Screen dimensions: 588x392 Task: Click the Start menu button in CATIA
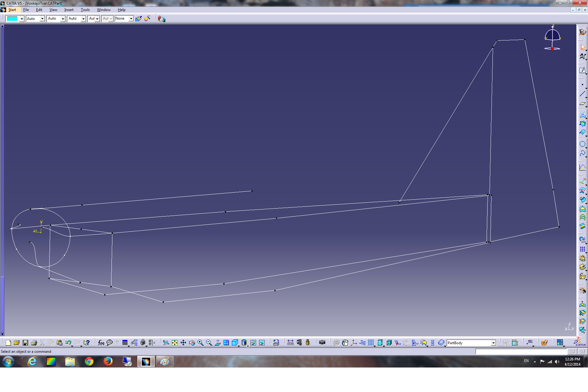tap(12, 10)
